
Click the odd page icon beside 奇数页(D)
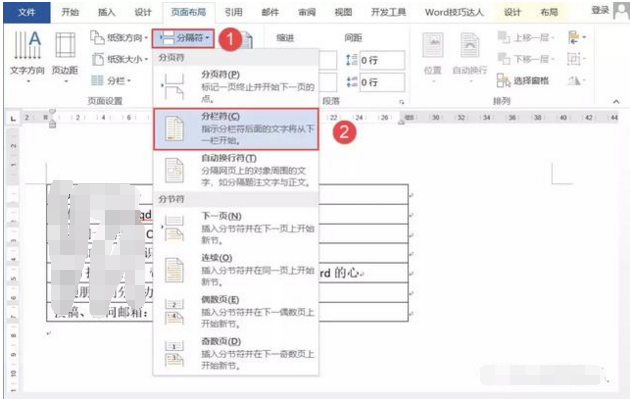pos(174,354)
